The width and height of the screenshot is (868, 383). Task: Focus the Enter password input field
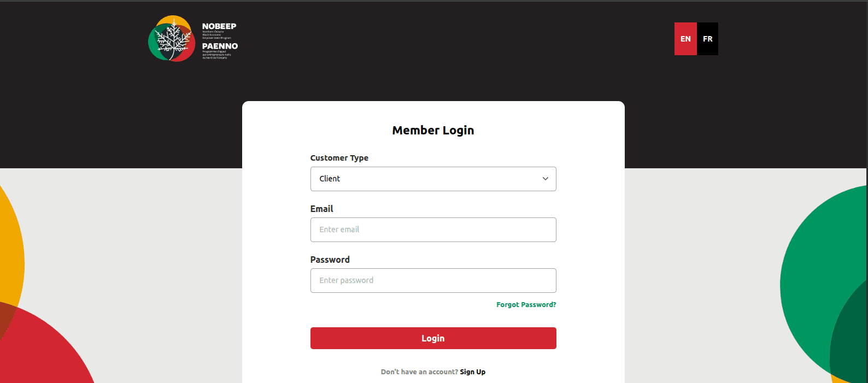point(433,280)
